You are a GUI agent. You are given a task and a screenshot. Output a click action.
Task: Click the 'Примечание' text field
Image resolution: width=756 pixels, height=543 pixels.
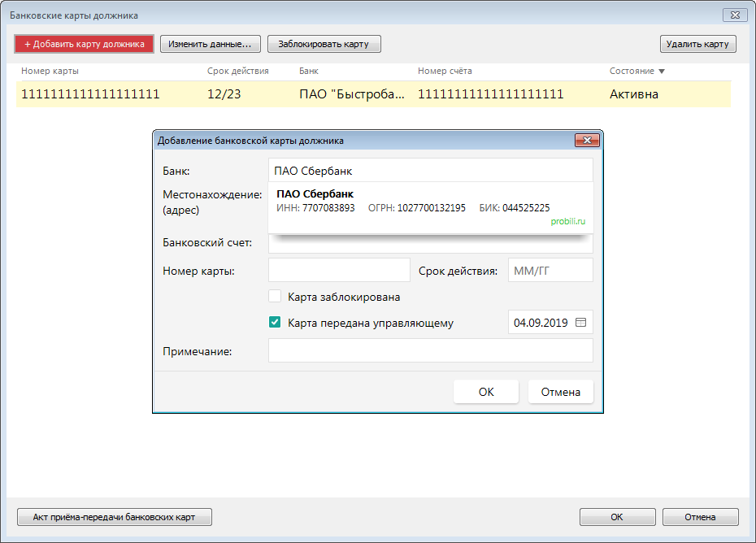[430, 351]
